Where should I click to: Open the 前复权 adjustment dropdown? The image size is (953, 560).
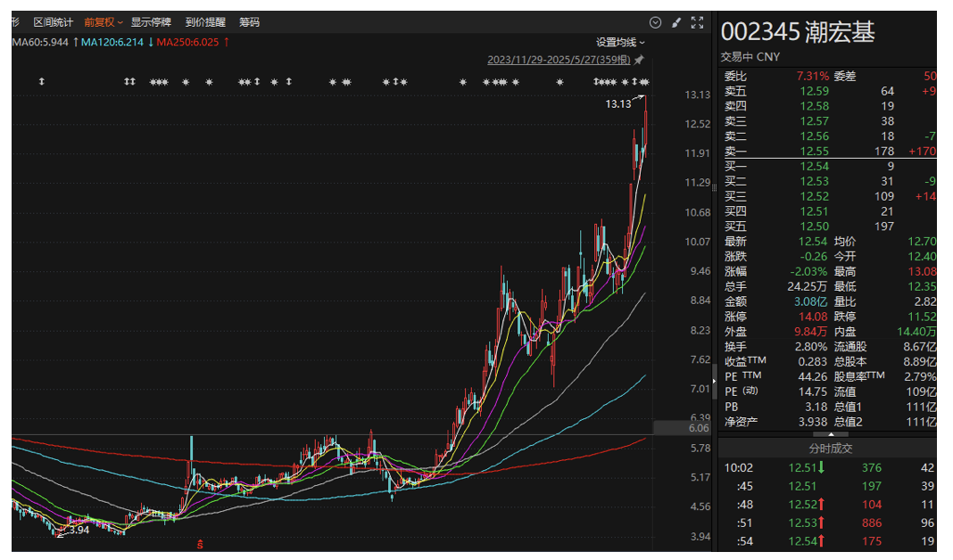(104, 22)
